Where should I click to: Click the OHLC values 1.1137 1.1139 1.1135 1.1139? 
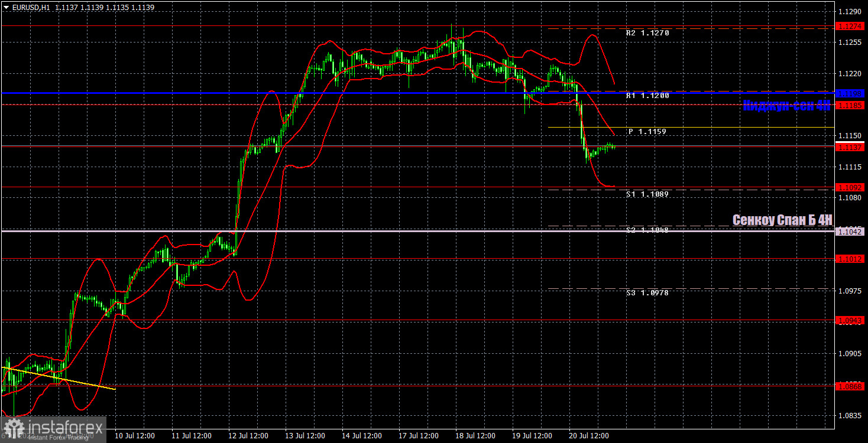[x=103, y=7]
